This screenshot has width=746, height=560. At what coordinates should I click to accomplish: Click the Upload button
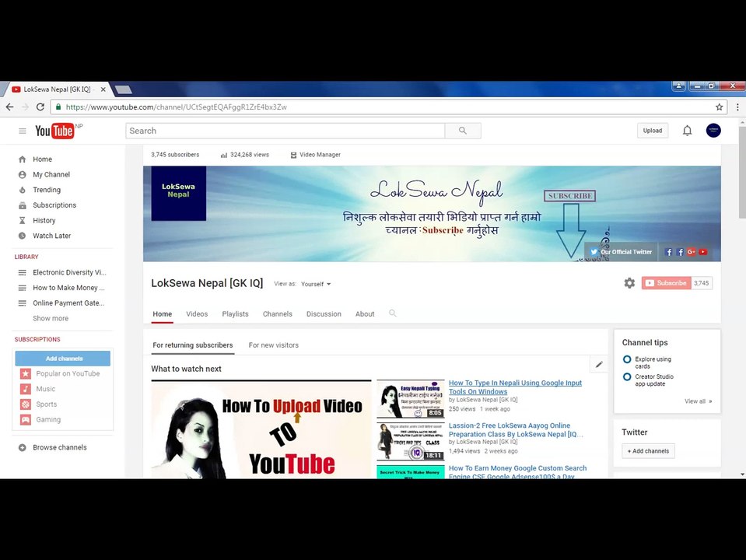653,131
